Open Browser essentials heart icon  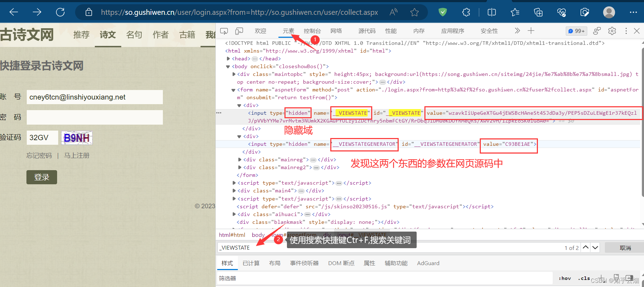point(562,12)
